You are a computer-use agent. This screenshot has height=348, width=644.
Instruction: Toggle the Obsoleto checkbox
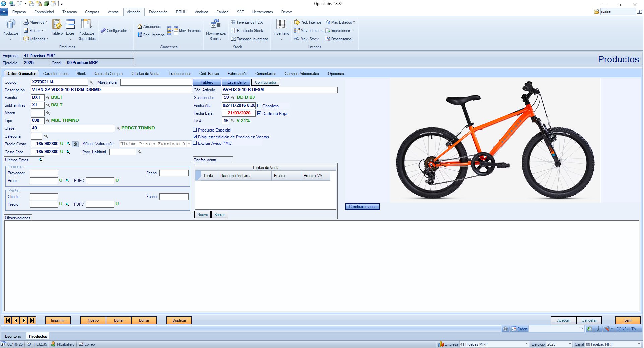(x=259, y=106)
